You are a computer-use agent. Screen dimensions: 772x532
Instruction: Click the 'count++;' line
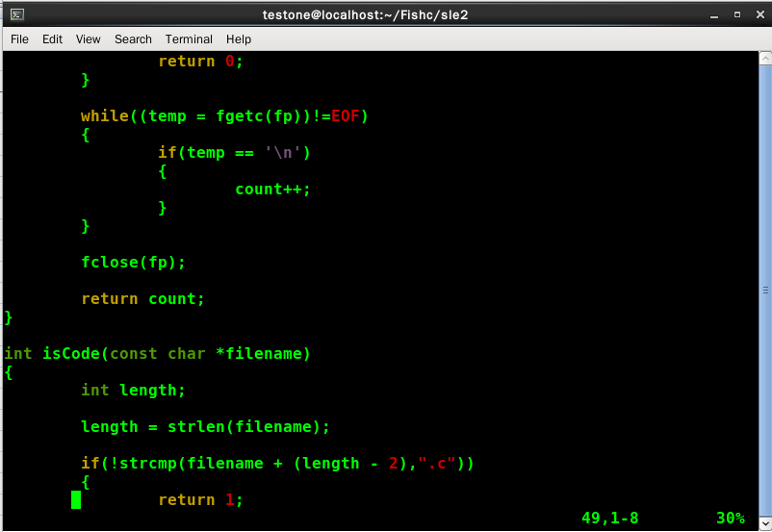click(x=272, y=190)
